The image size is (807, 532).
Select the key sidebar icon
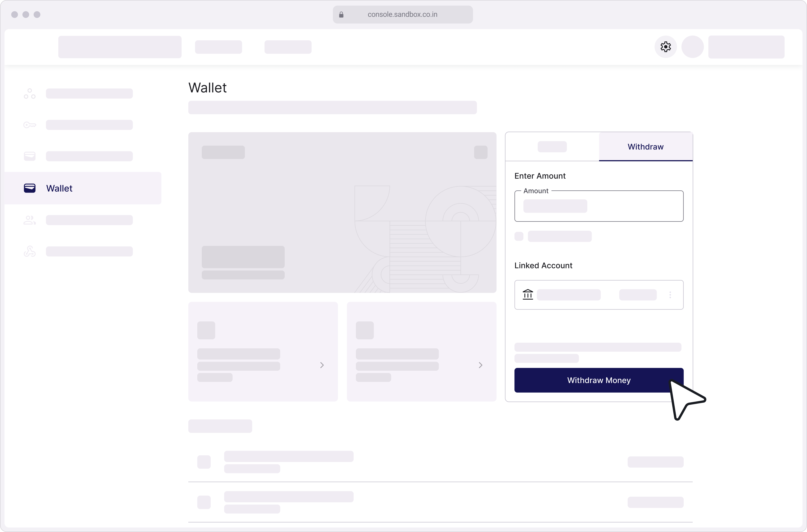30,125
